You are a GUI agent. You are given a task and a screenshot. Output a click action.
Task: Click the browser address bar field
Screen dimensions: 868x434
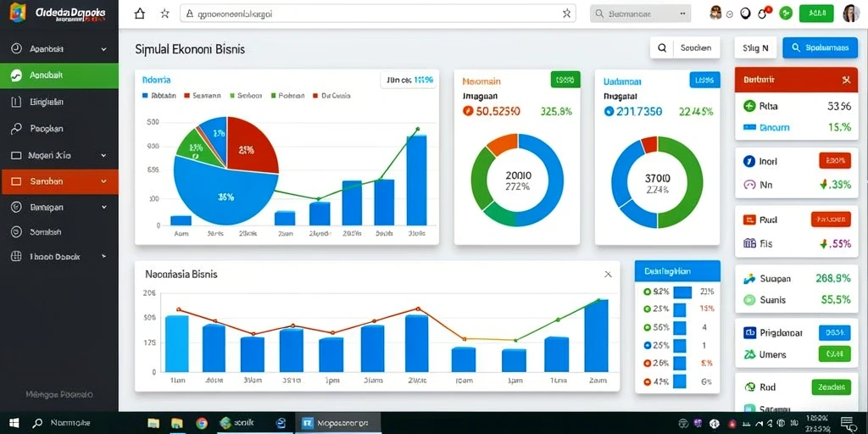point(377,14)
